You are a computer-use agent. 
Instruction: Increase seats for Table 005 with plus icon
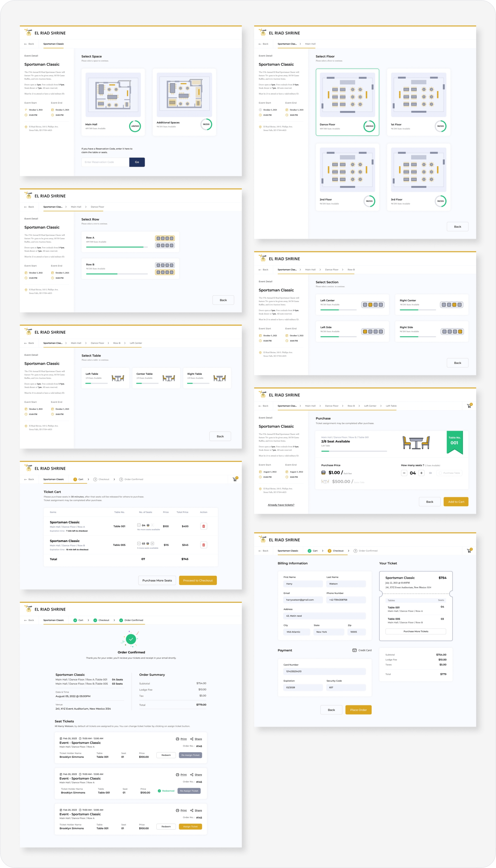point(152,543)
